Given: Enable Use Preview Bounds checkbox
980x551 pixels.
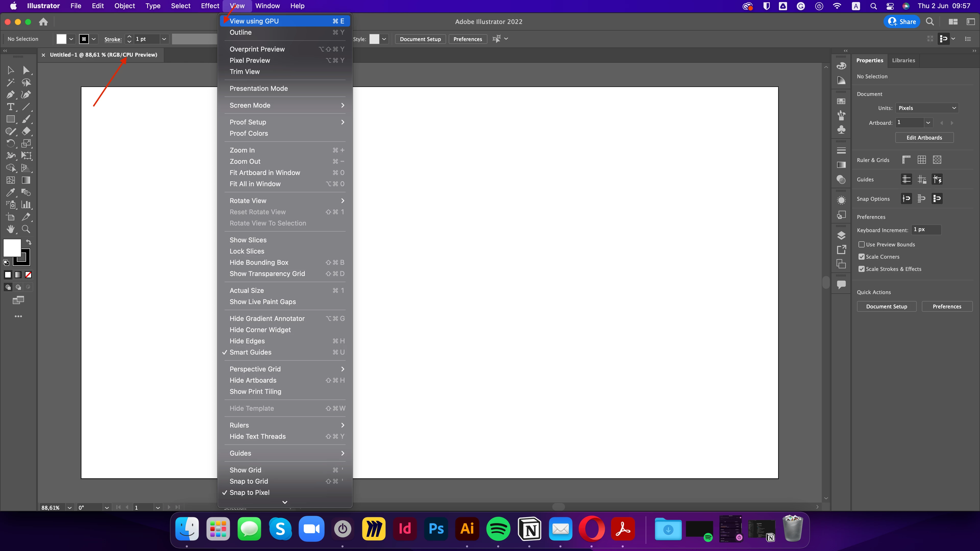Looking at the screenshot, I should pyautogui.click(x=862, y=245).
